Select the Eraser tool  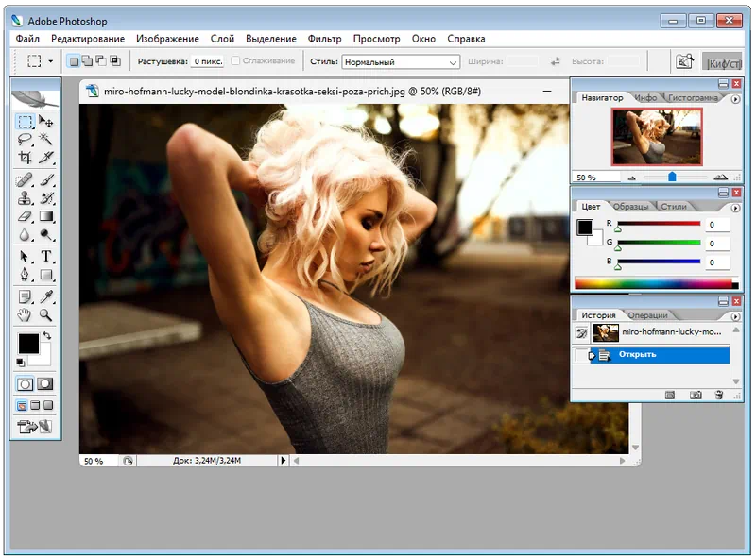26,216
